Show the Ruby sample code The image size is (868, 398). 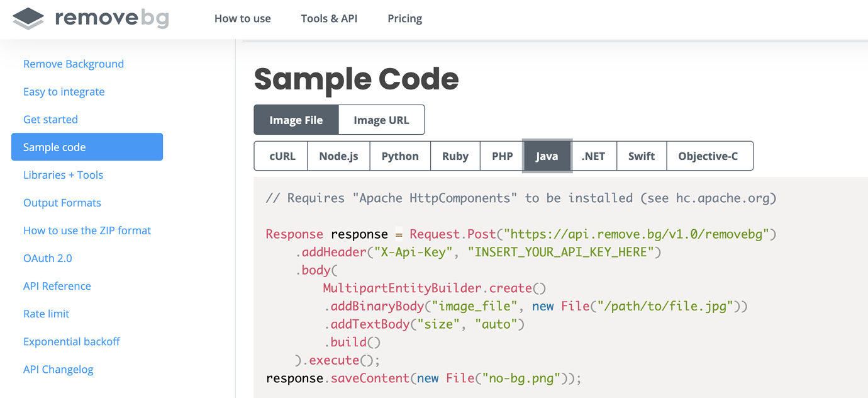(x=455, y=156)
